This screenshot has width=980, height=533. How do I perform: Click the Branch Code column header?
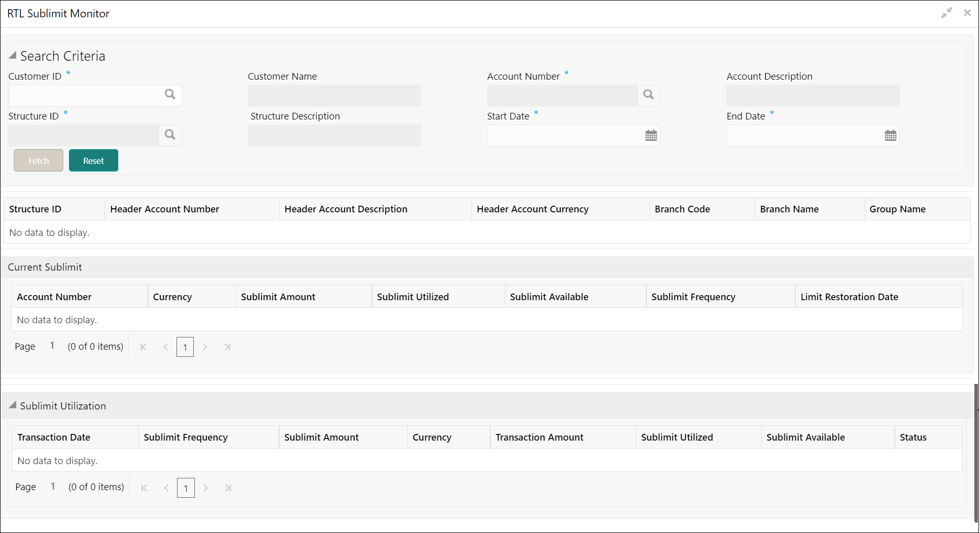point(702,209)
